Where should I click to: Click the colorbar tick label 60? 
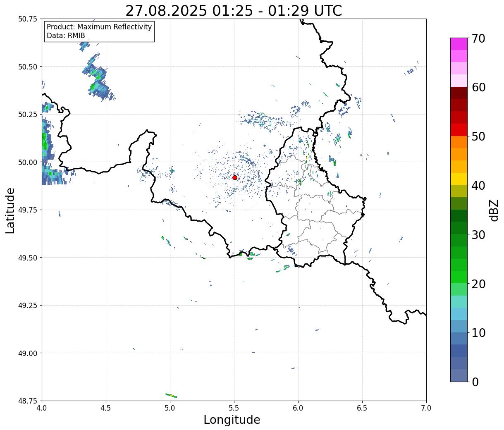[478, 87]
